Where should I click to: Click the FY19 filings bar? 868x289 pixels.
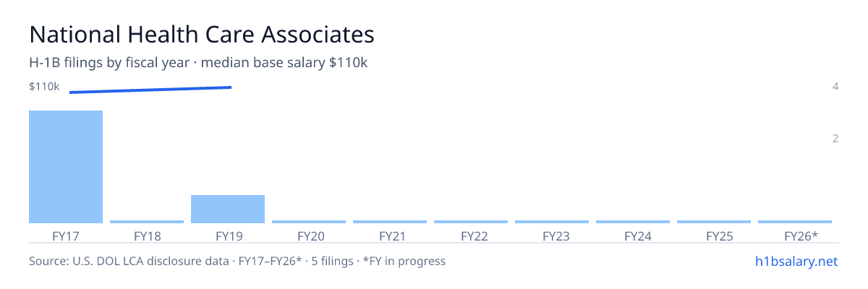click(x=228, y=209)
